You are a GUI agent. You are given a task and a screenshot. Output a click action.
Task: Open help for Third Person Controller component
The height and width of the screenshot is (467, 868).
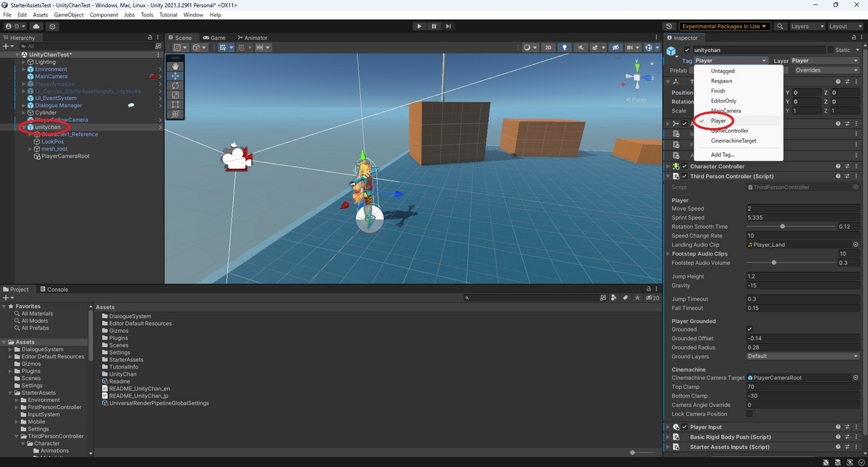(x=838, y=177)
